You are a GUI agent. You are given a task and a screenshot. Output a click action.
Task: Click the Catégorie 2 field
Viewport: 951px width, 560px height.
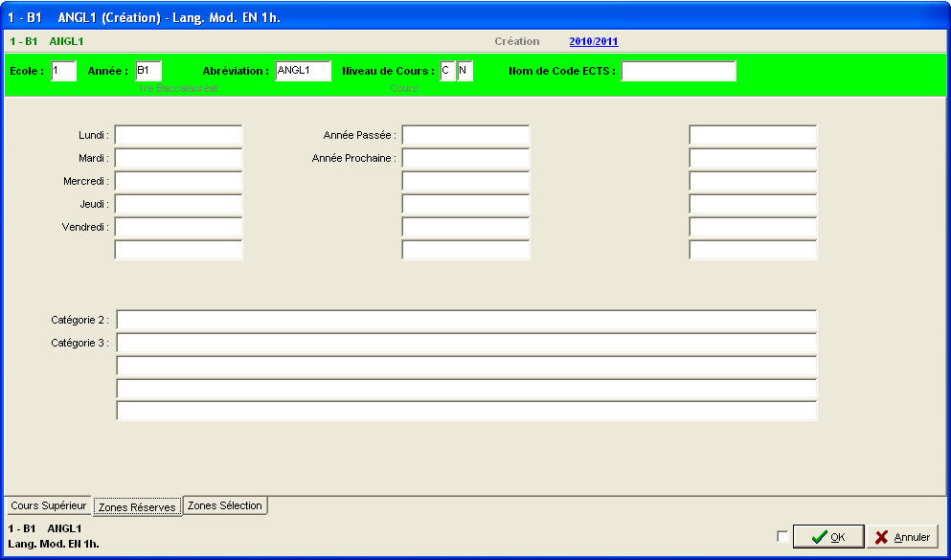[x=466, y=320]
